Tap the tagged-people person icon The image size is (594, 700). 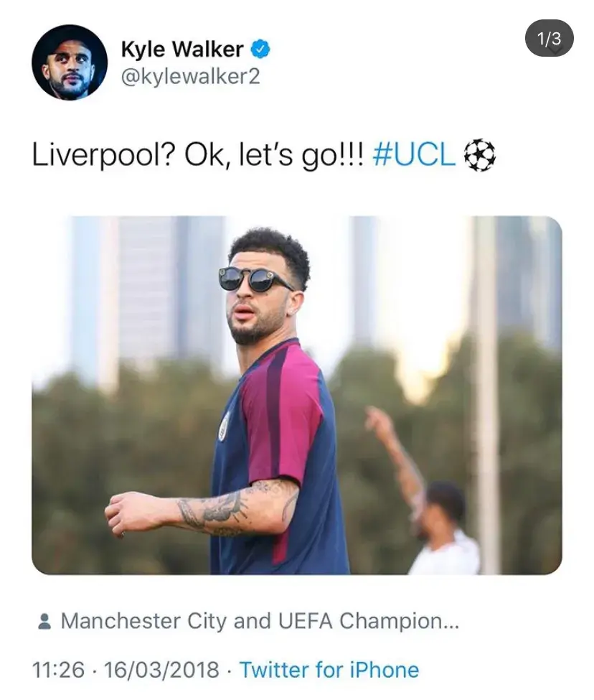pos(44,621)
